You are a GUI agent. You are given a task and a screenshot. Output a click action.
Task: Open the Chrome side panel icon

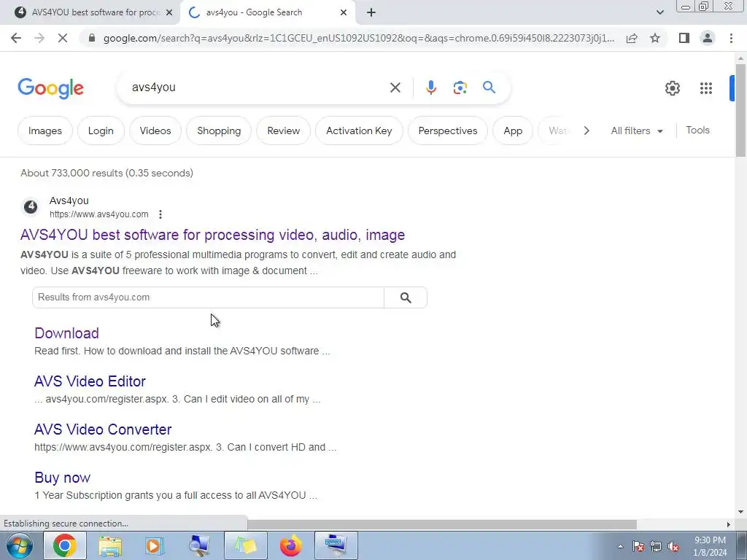(684, 38)
